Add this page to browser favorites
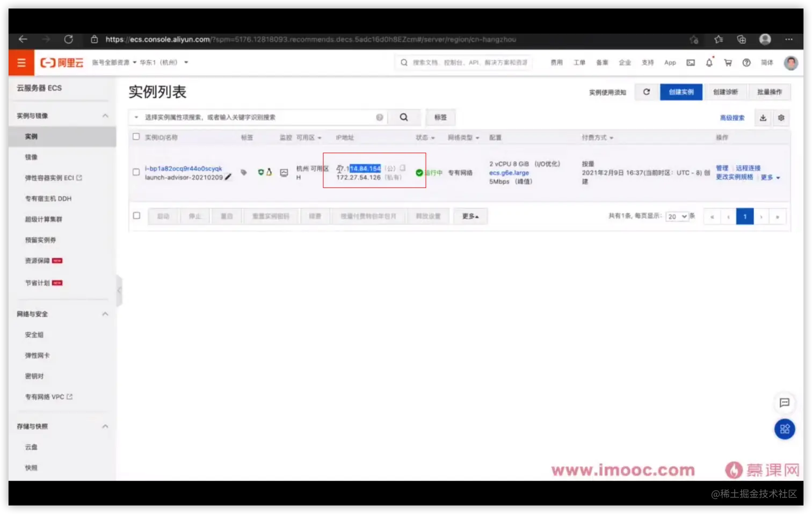 [x=694, y=39]
